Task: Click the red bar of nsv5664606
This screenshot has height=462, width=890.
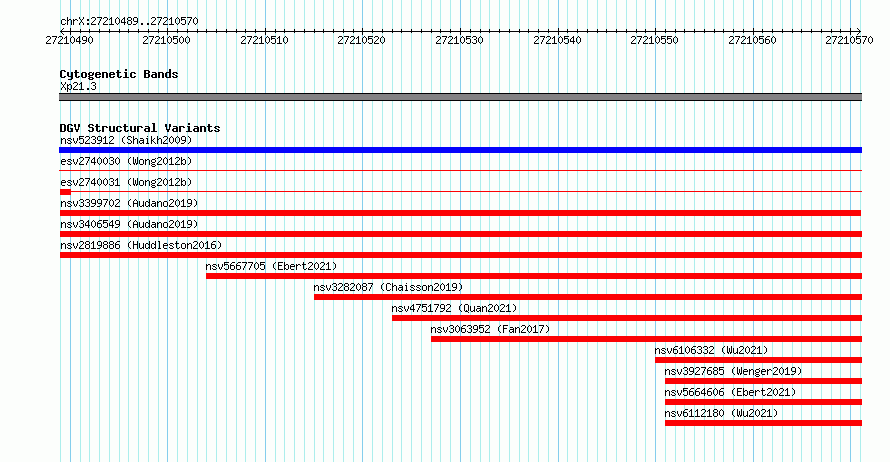Action: tap(763, 402)
